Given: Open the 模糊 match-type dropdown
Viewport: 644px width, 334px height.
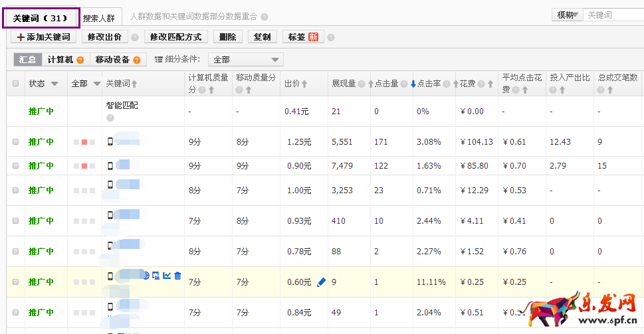Looking at the screenshot, I should [567, 15].
